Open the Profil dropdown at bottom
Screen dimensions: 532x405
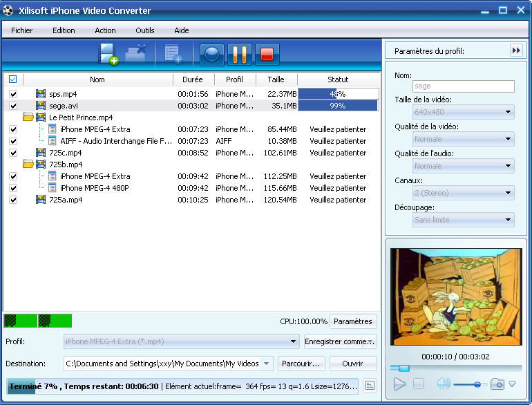click(x=182, y=341)
